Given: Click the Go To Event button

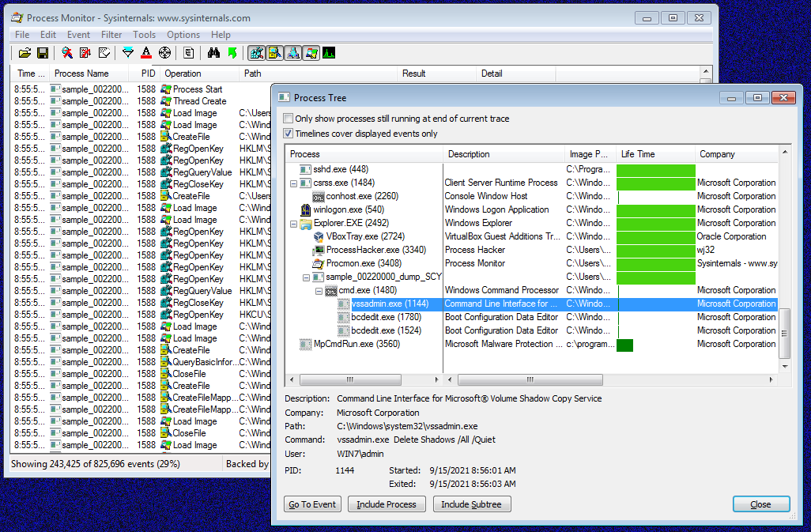Looking at the screenshot, I should (x=312, y=504).
